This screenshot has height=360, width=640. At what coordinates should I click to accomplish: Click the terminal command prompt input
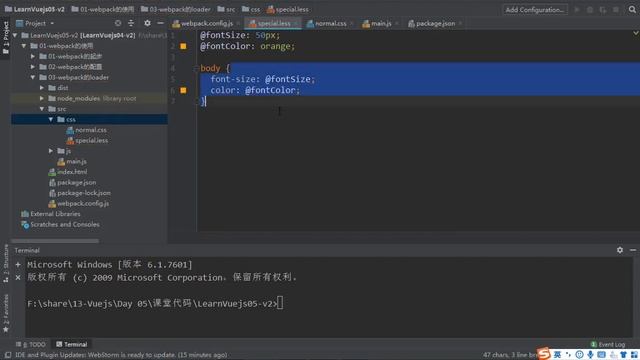[x=280, y=303]
